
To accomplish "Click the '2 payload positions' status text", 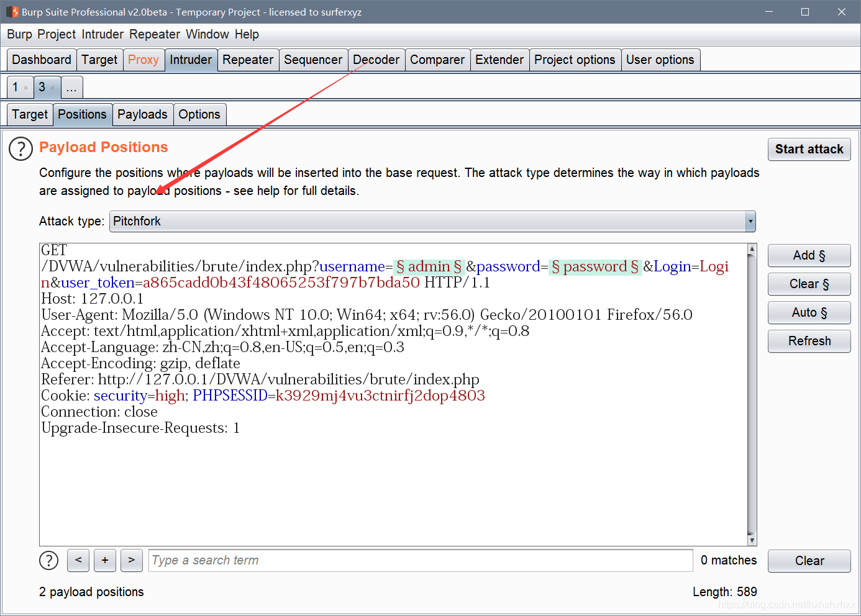I will [91, 592].
